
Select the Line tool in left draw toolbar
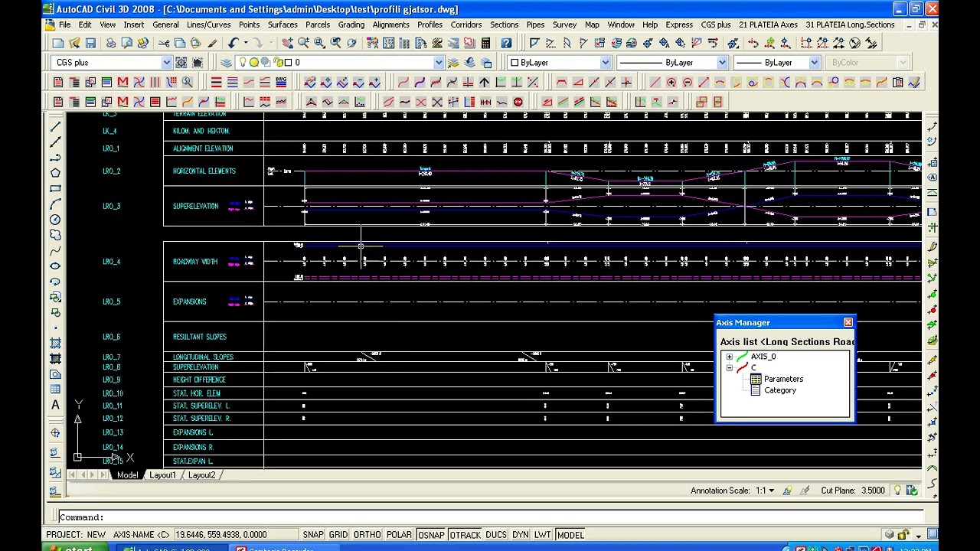click(55, 126)
